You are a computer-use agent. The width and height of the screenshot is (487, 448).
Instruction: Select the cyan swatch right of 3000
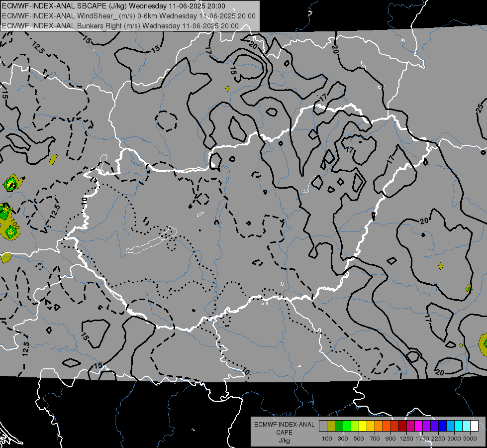pyautogui.click(x=459, y=426)
